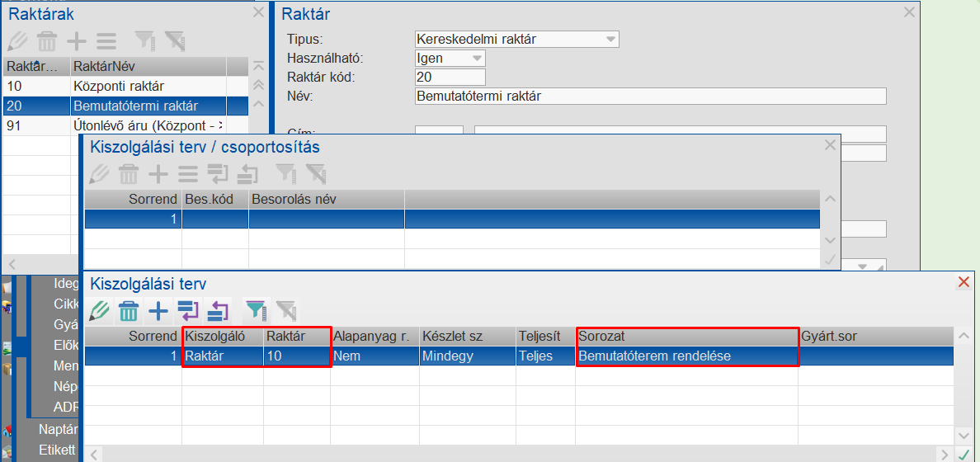The width and height of the screenshot is (980, 462).
Task: Click the edit pencil icon in Kiszolgálási terv toolbar
Action: pos(100,310)
